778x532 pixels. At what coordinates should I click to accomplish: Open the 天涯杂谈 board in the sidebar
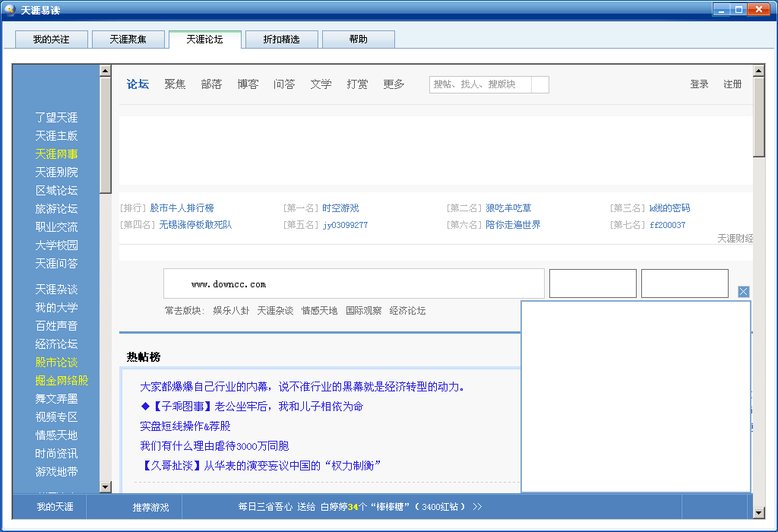click(56, 289)
